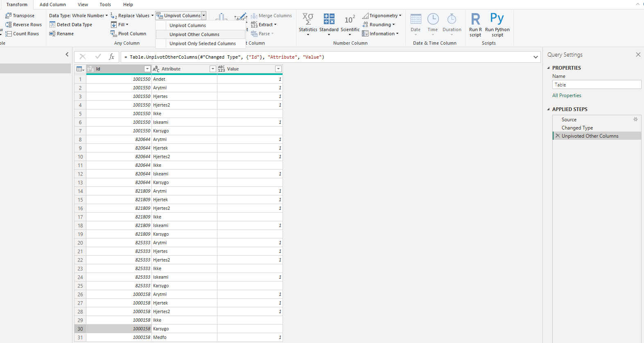The image size is (644, 343).
Task: Expand the formula bar
Action: pyautogui.click(x=536, y=57)
